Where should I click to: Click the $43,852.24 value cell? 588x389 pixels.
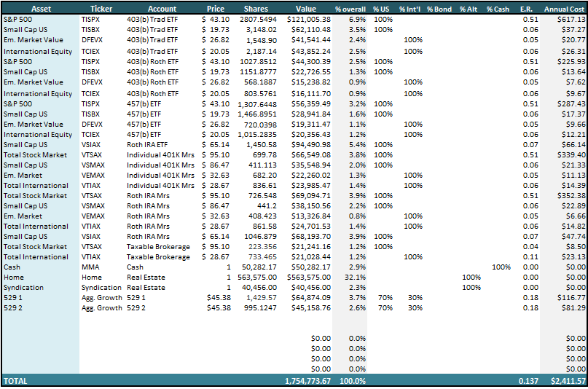(311, 51)
